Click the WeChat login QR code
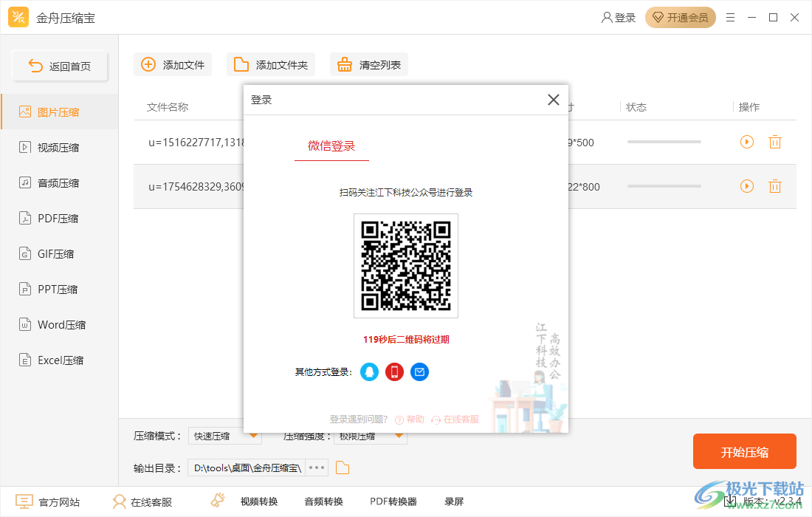Screen dimensions: 812x517 coord(406,266)
